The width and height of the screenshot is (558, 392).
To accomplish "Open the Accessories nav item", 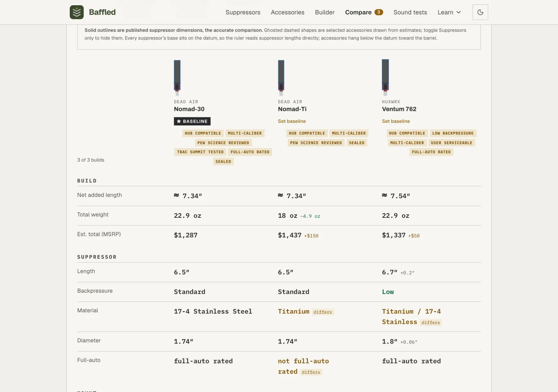I will (x=287, y=12).
